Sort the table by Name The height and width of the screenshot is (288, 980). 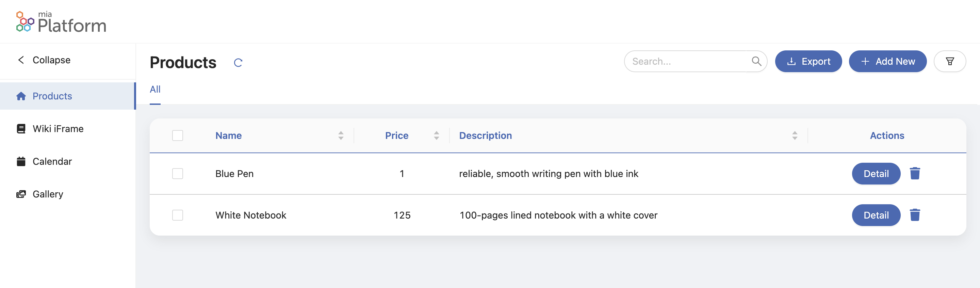[228, 135]
